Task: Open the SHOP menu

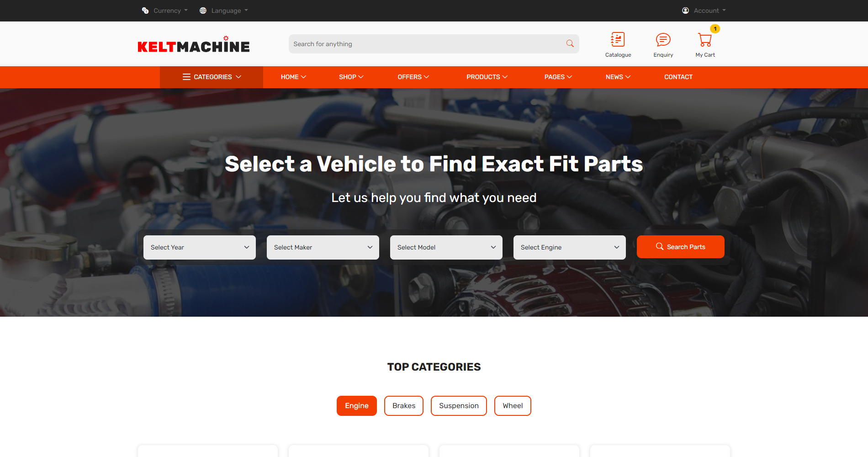Action: click(x=351, y=77)
